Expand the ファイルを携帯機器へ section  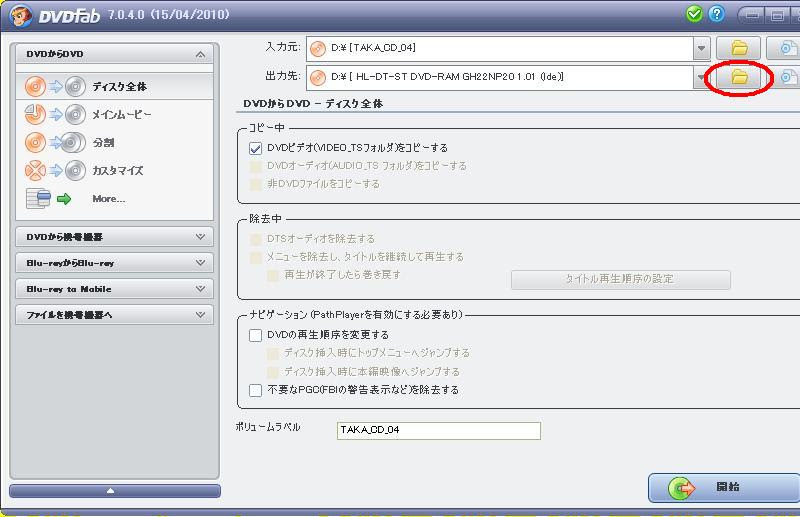[114, 315]
